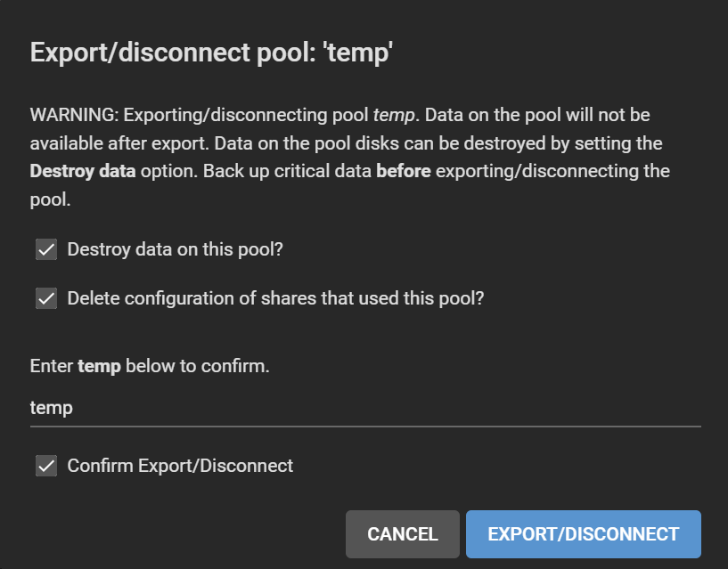Click the "Destroy data on this pool?" label

pyautogui.click(x=175, y=250)
